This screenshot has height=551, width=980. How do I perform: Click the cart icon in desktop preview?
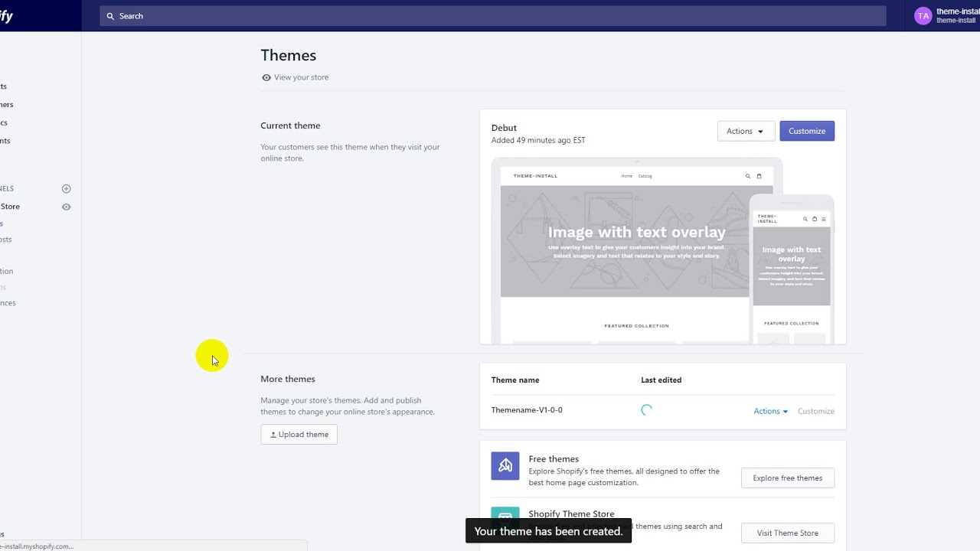coord(759,176)
